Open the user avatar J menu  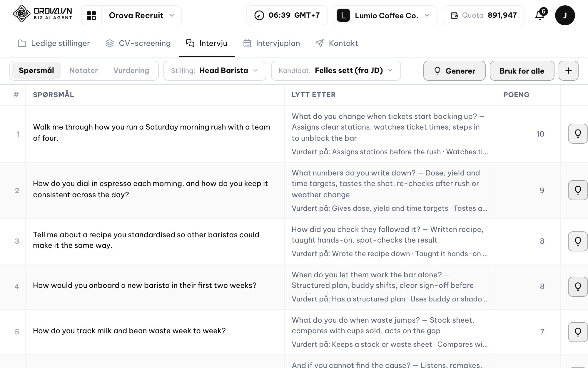[565, 15]
